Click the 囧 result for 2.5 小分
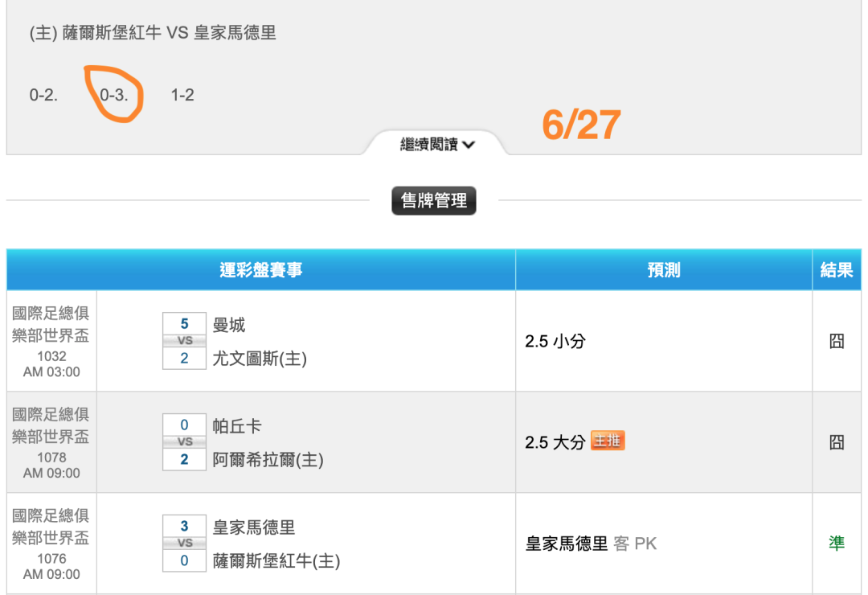 coord(837,341)
